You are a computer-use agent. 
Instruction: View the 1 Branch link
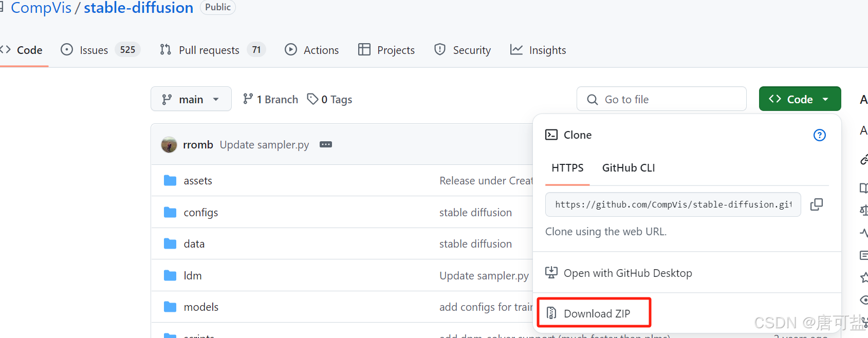point(270,99)
